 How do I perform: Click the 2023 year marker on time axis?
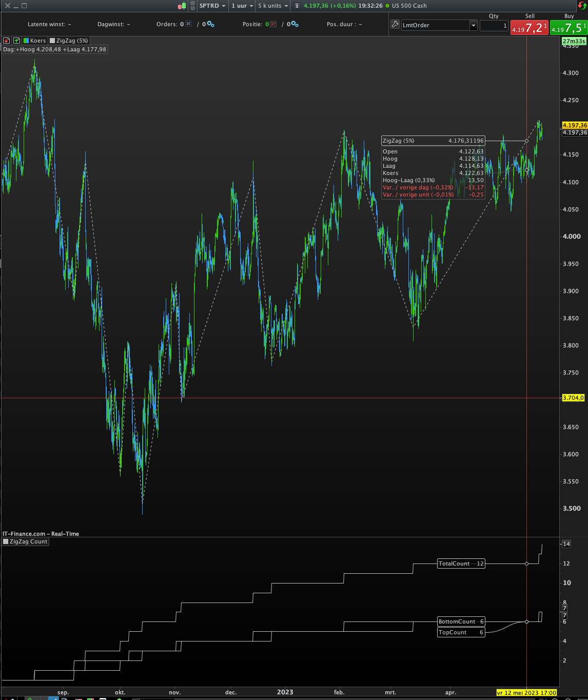pos(285,692)
